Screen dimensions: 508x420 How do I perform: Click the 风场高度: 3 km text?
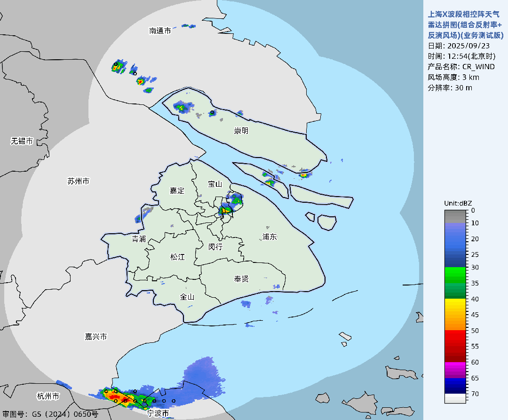[453, 77]
